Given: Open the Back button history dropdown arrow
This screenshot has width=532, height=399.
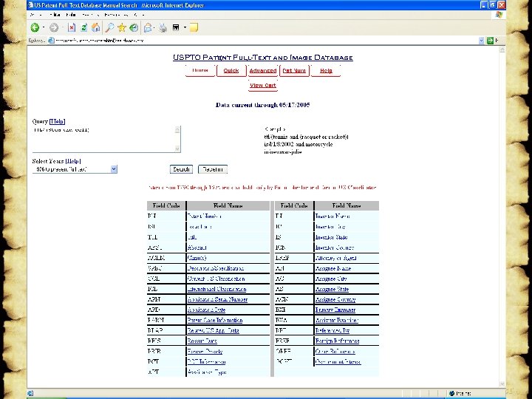Looking at the screenshot, I should tap(44, 27).
